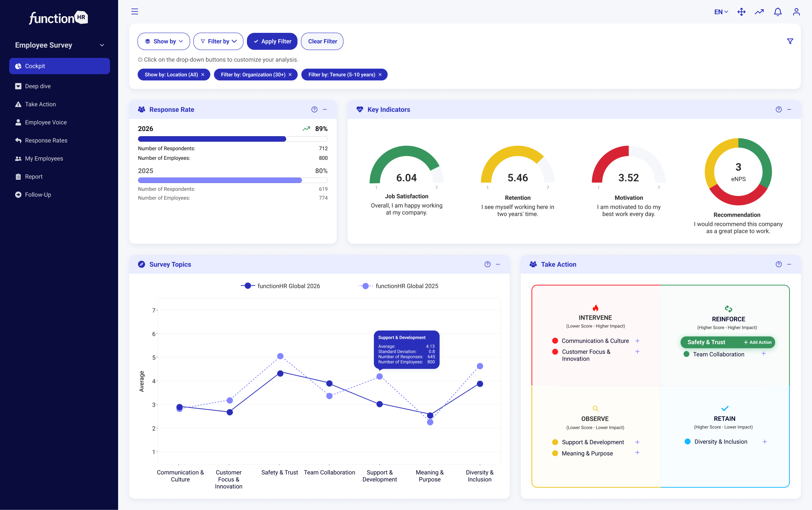Click the Apply Filter button
This screenshot has height=510, width=812.
click(x=272, y=41)
